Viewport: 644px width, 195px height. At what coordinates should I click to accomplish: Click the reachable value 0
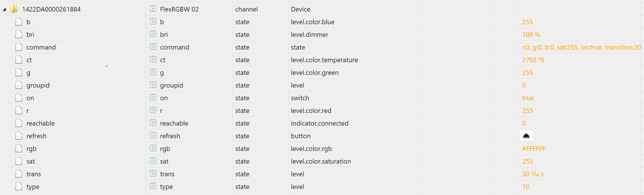tap(524, 123)
